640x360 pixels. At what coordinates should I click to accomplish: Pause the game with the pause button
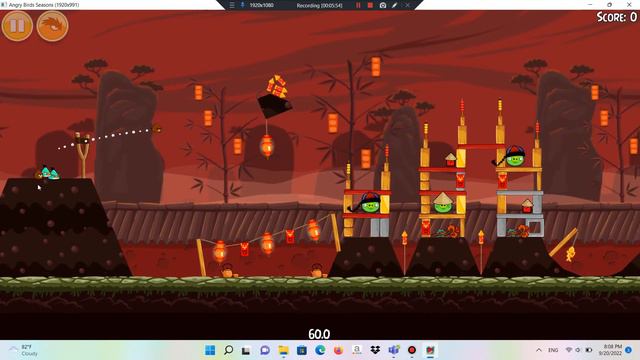(17, 26)
